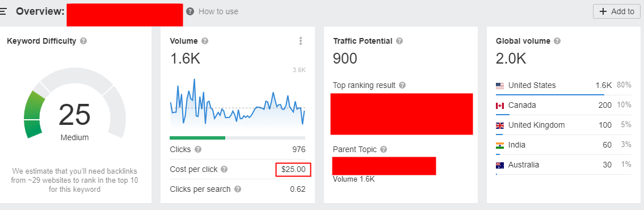Viewport: 644px width, 210px height.
Task: Click the Keyword Difficulty info icon
Action: pyautogui.click(x=83, y=41)
